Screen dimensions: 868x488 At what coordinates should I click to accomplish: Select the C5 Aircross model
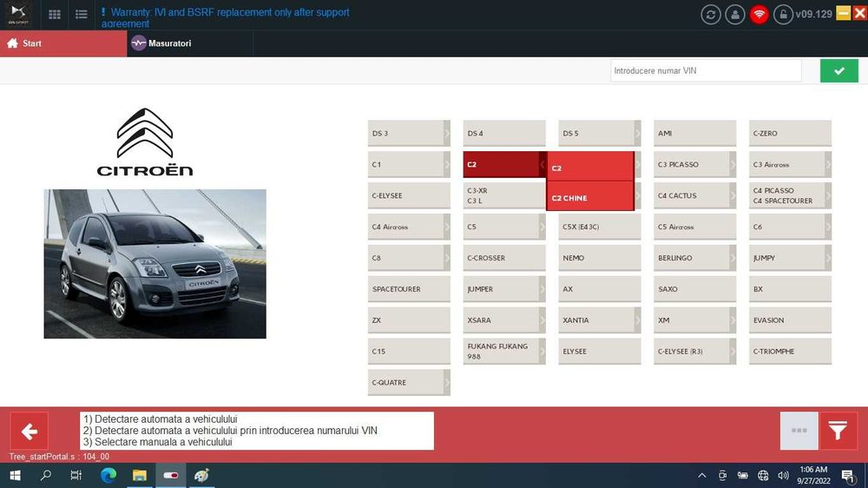click(694, 227)
